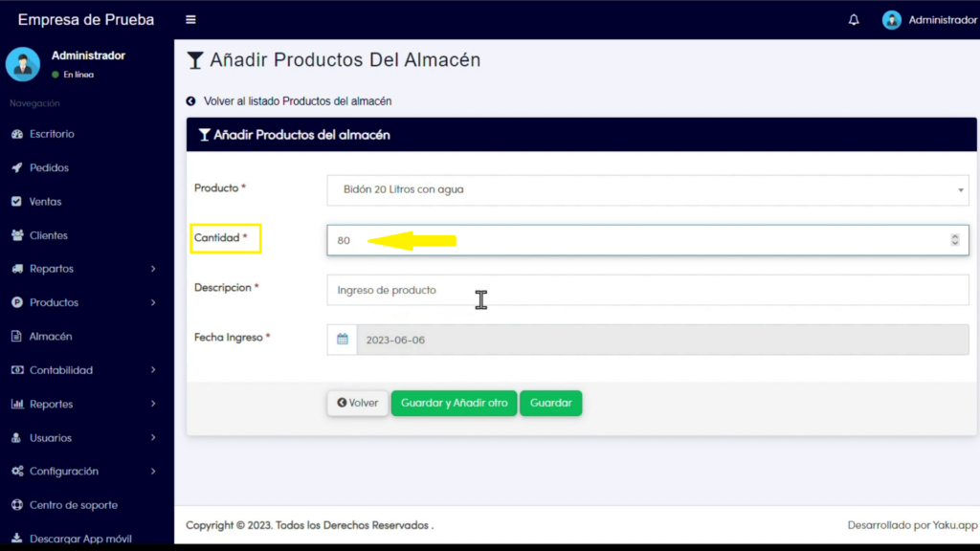Screen dimensions: 980x551
Task: Click the green Guardar button
Action: (550, 403)
